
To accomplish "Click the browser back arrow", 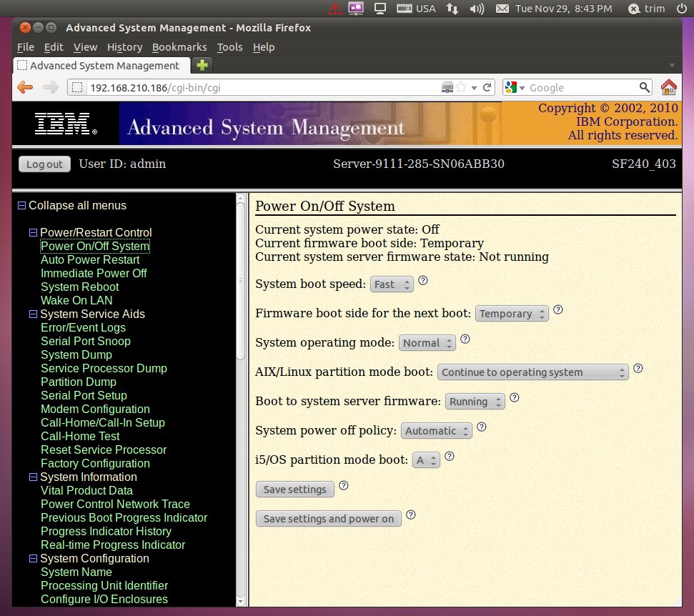I will (25, 87).
